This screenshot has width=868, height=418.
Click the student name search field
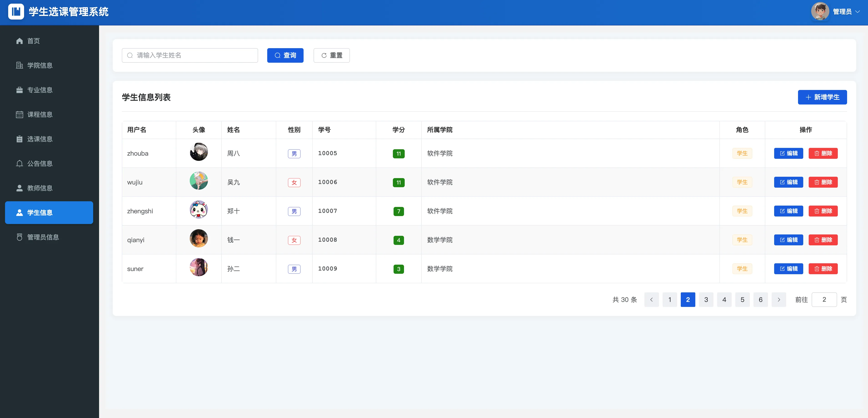(190, 55)
